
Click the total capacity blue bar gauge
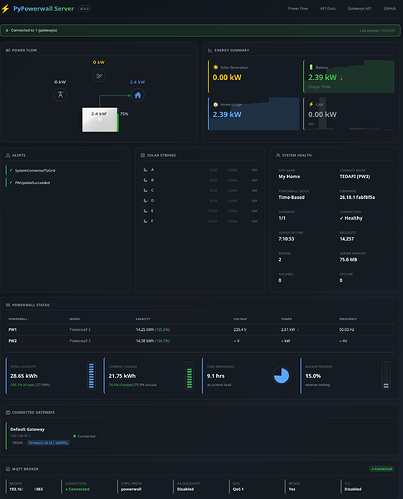pos(91,376)
